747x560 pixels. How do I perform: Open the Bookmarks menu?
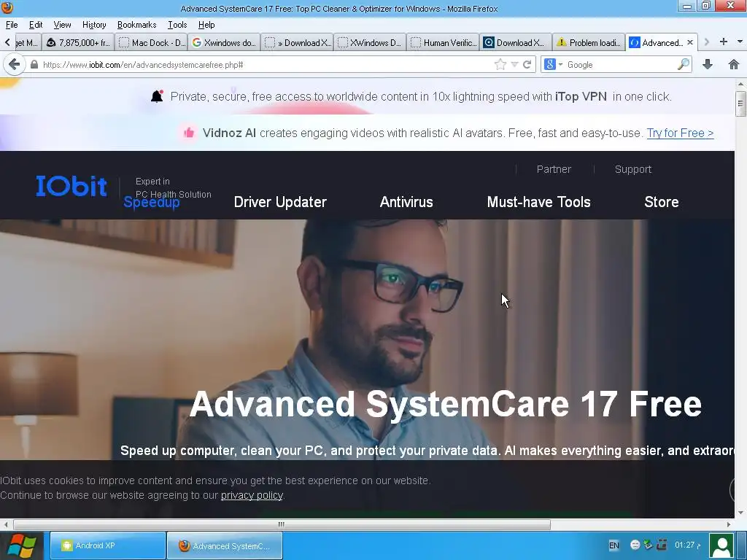[x=136, y=25]
